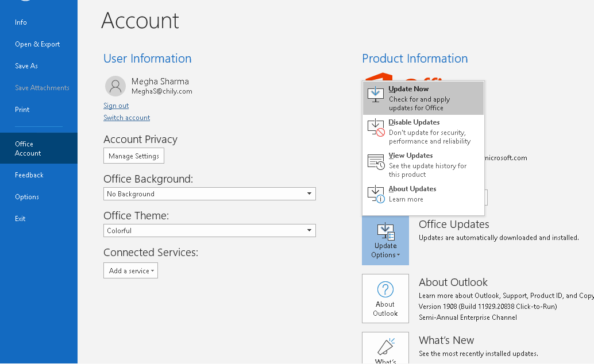Click 'See the most recently installed updates' text
The width and height of the screenshot is (594, 364).
point(478,354)
